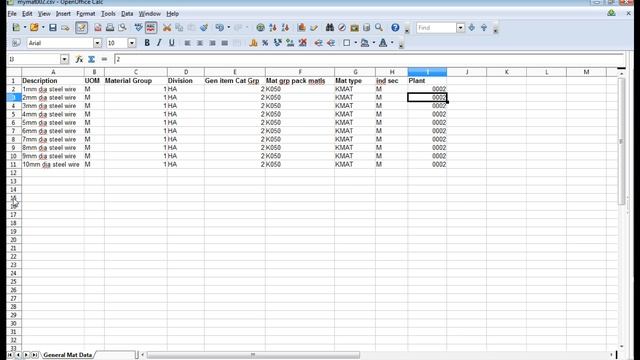Click Find Next down arrow button
The image size is (640, 360).
(x=471, y=28)
